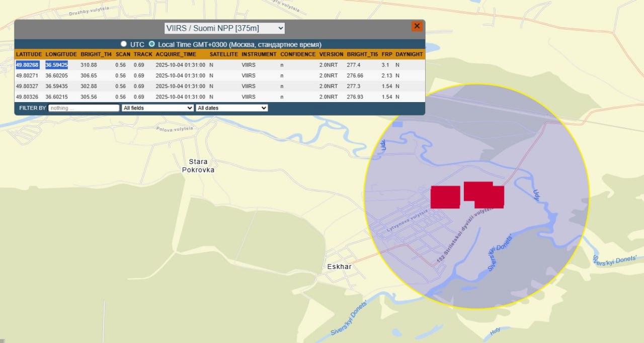Expand the All fields filter dropdown
The width and height of the screenshot is (644, 343).
click(x=157, y=108)
